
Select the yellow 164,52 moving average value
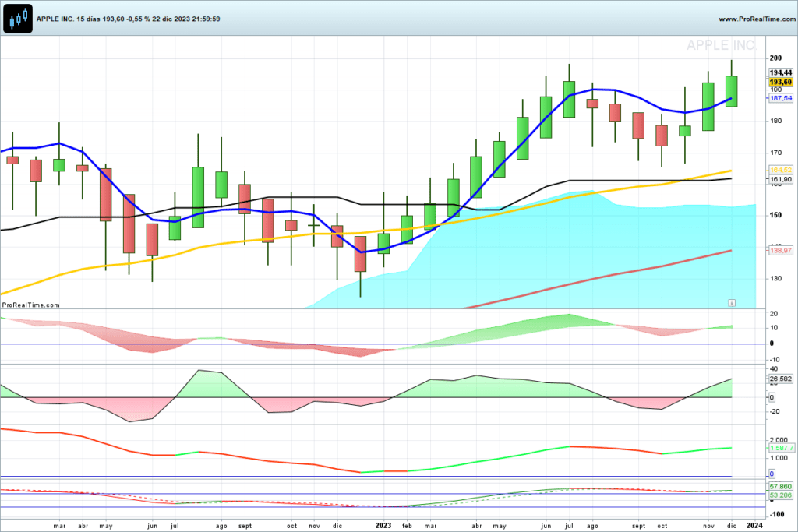click(x=780, y=170)
